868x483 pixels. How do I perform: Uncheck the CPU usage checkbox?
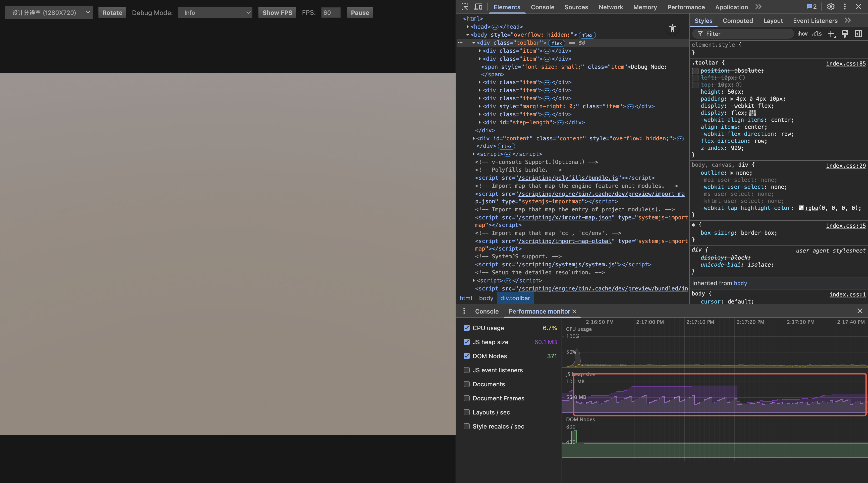[466, 328]
